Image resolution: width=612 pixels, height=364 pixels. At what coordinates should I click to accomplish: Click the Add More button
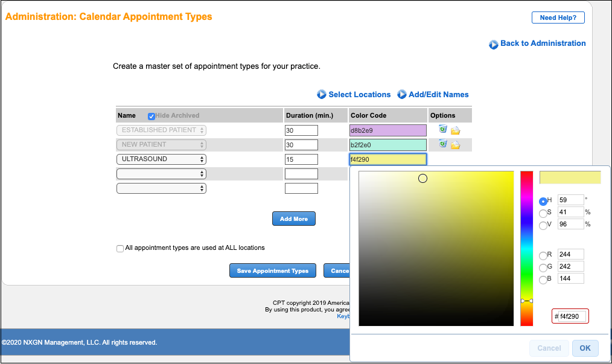point(293,219)
